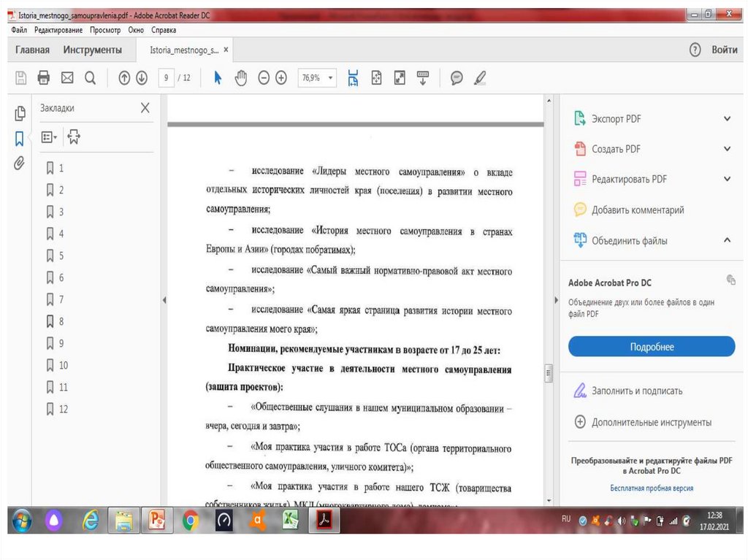Viewport: 748px width, 560px height.
Task: Toggle the Page thumbnails panel
Action: click(20, 113)
